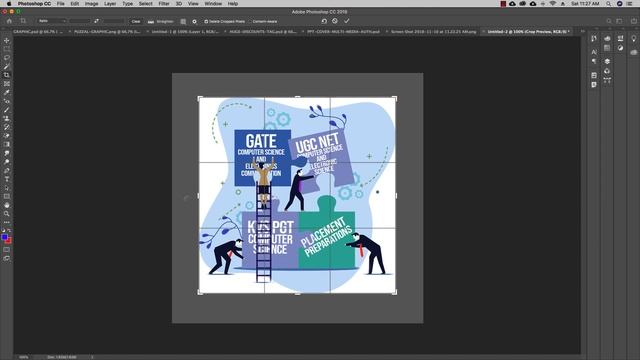The height and width of the screenshot is (360, 640).
Task: Select the Horizontal Type tool
Action: pos(7,179)
